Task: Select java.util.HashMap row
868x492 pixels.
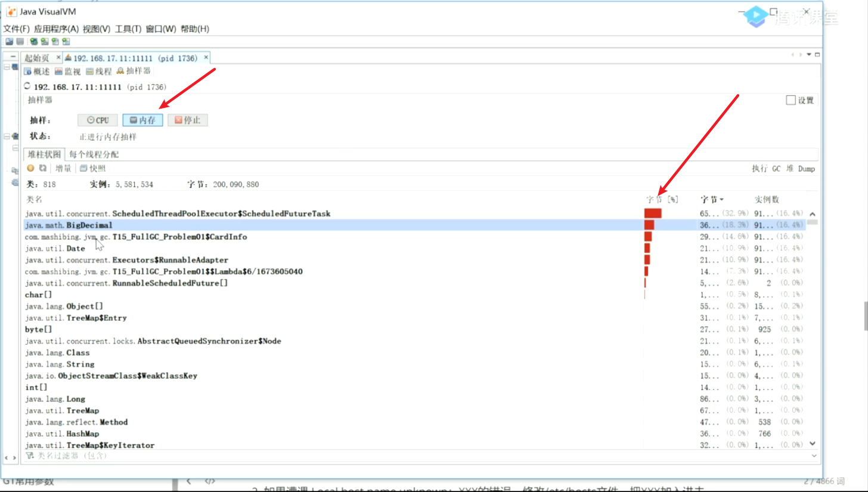Action: [x=415, y=434]
